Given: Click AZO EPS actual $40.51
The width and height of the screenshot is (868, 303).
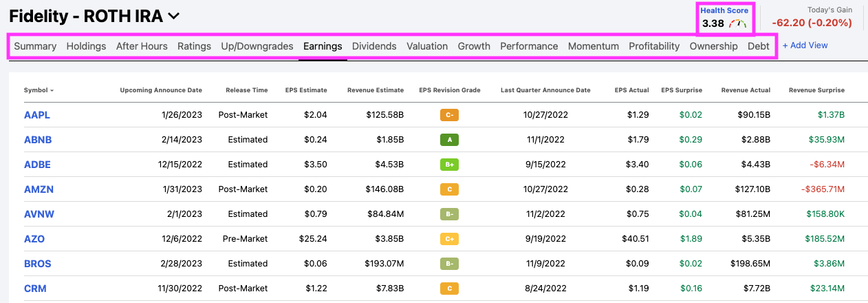Looking at the screenshot, I should coord(634,239).
